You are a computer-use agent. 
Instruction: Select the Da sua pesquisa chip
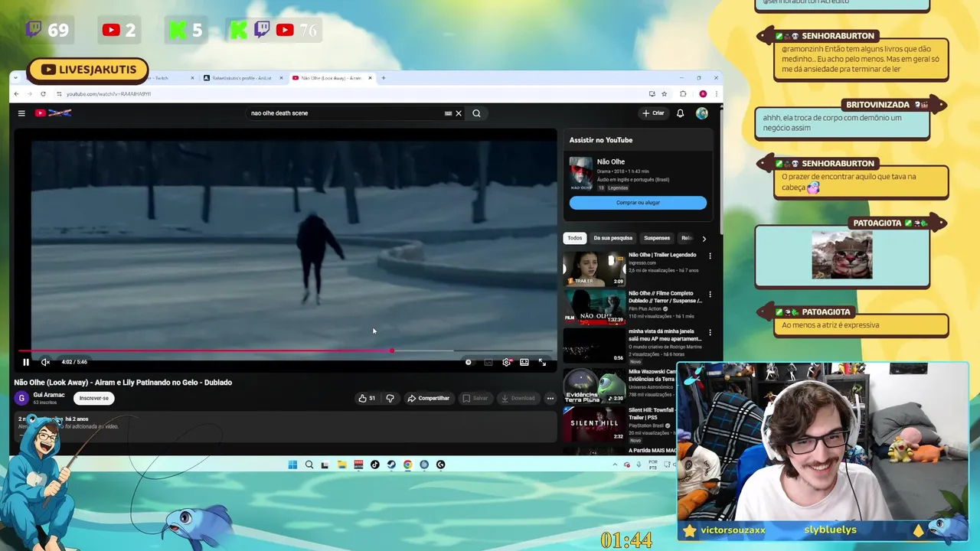613,238
